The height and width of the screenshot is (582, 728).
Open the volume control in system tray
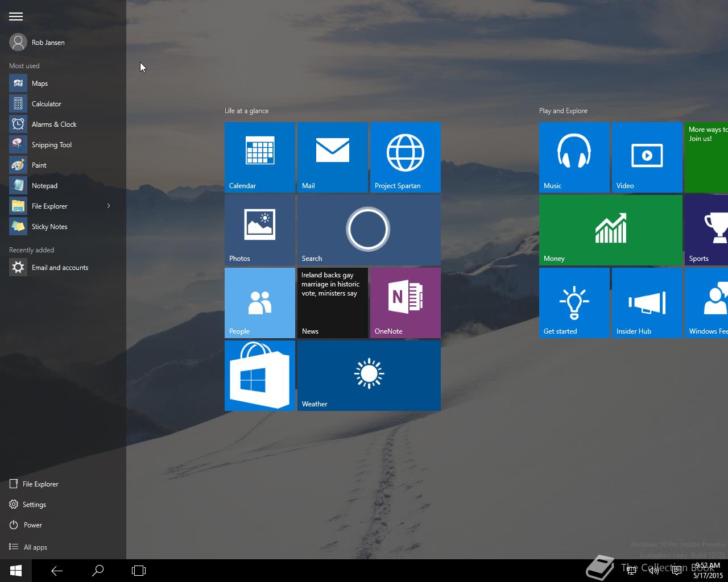click(x=654, y=571)
